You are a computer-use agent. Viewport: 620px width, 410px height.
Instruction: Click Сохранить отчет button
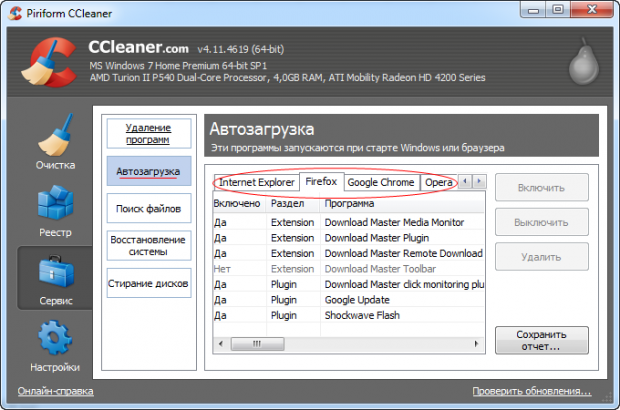542,340
